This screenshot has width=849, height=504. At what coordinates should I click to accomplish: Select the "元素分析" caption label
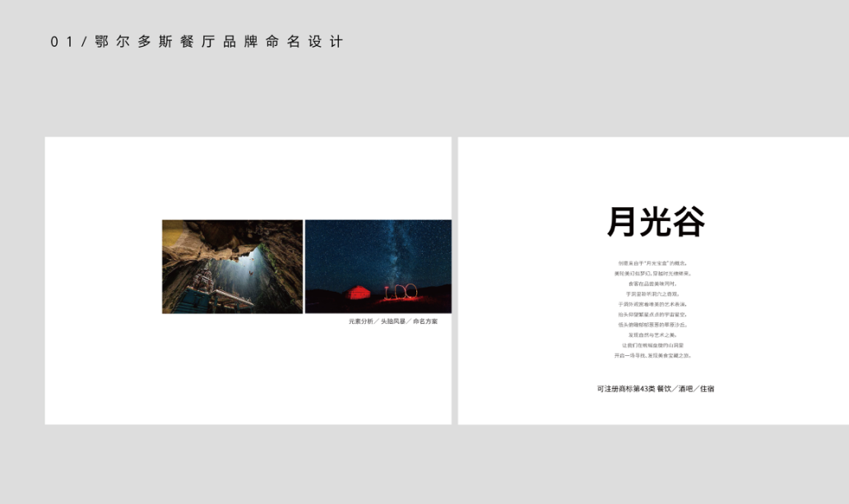click(361, 321)
